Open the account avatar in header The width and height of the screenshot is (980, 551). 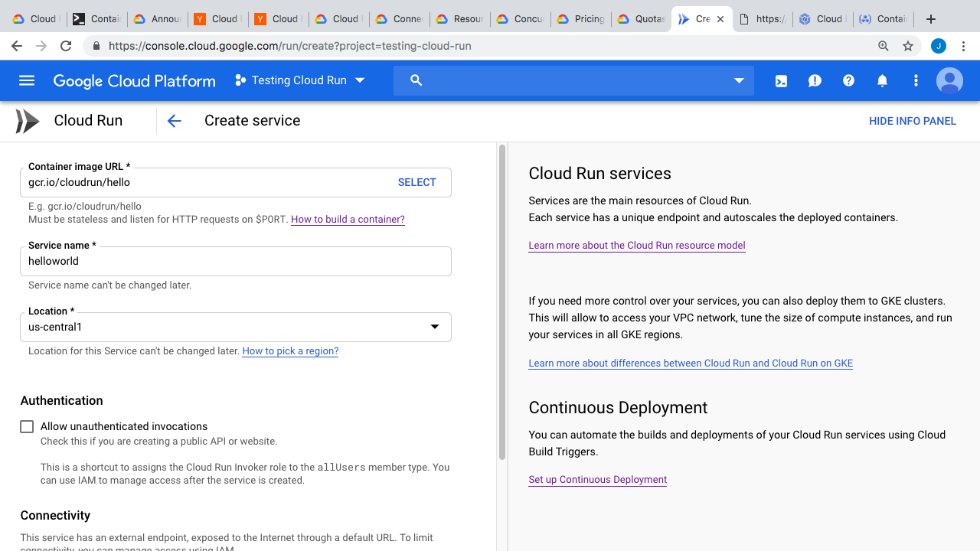click(x=949, y=80)
